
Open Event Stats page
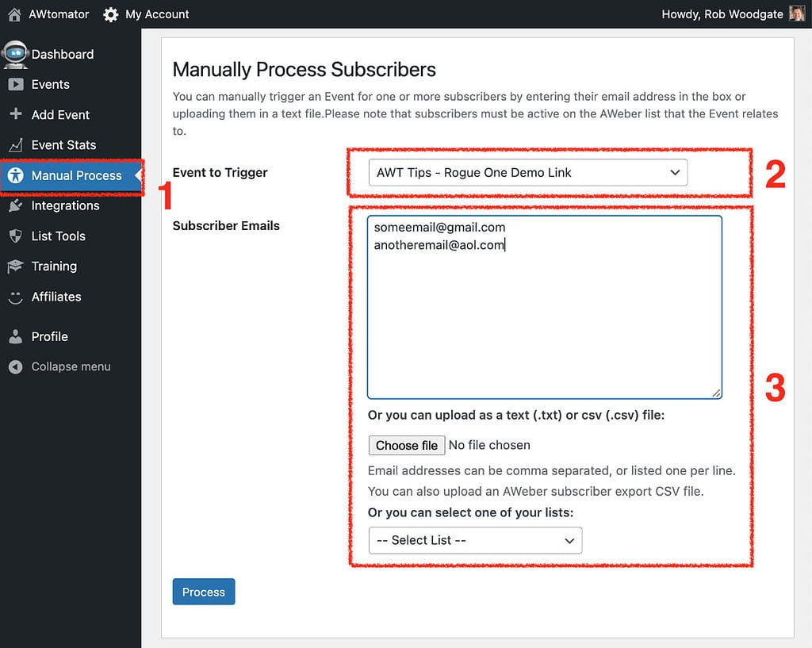63,145
